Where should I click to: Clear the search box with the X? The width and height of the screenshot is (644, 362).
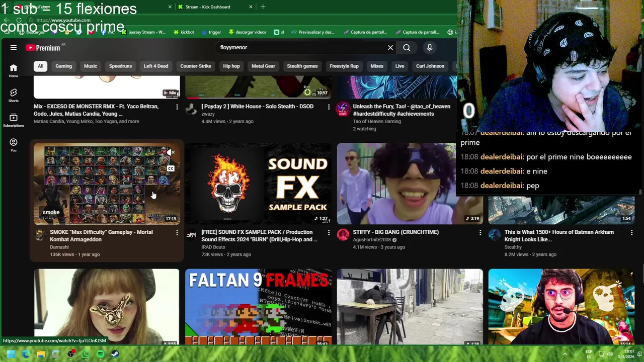point(390,47)
